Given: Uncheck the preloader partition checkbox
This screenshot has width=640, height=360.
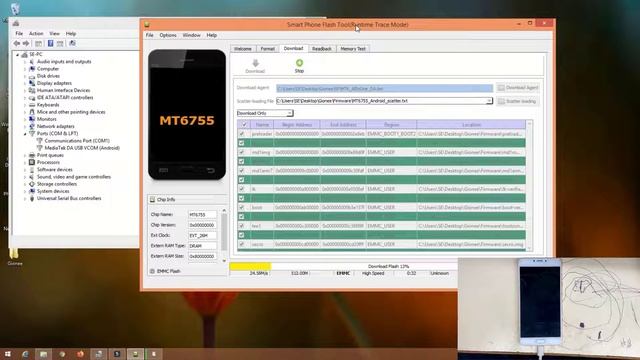Looking at the screenshot, I should point(242,134).
